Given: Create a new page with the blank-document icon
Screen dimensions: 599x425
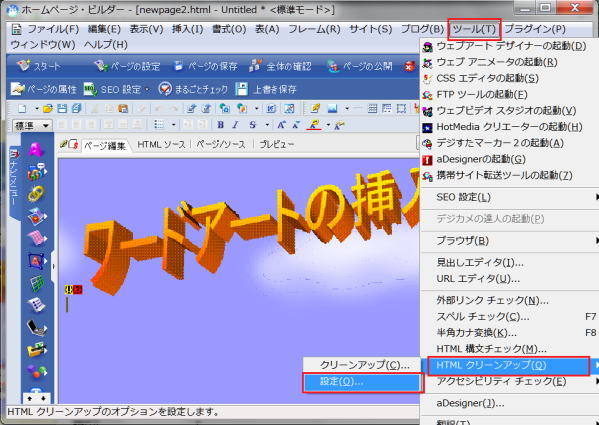Looking at the screenshot, I should [x=22, y=109].
